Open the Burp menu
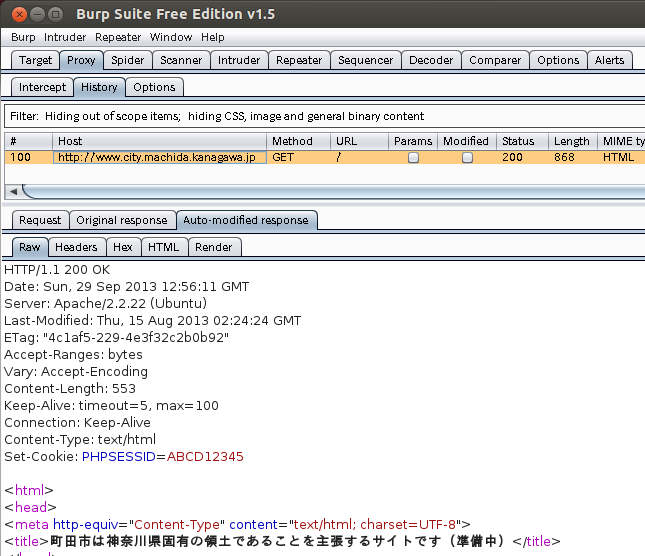Image resolution: width=645 pixels, height=556 pixels. [x=23, y=37]
